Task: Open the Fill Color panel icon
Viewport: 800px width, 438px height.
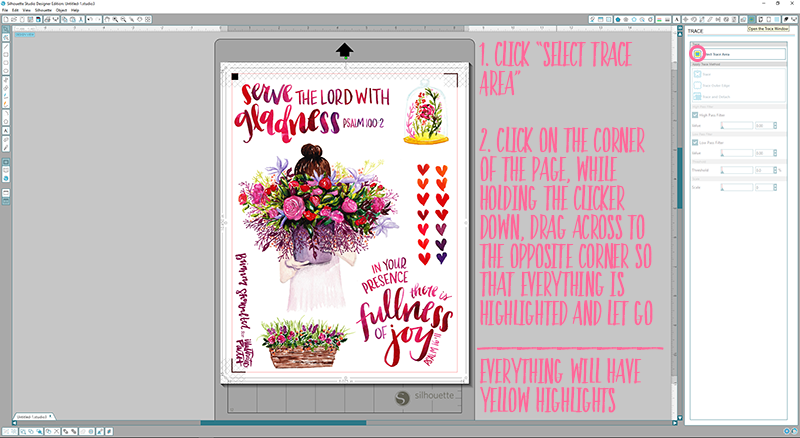Action: (618, 19)
